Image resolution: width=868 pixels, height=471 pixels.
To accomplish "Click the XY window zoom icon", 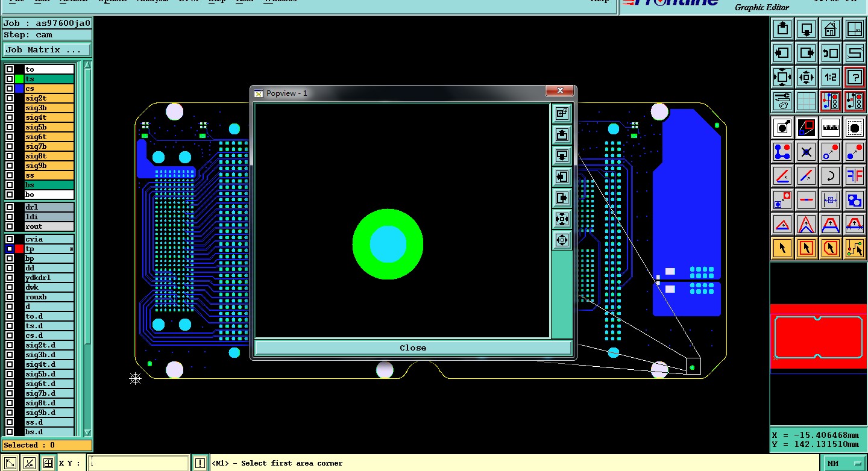I will (855, 28).
